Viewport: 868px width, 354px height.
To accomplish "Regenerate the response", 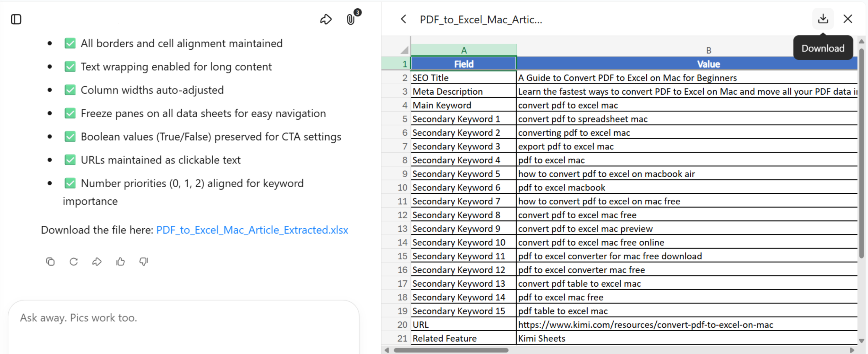I will [x=73, y=261].
